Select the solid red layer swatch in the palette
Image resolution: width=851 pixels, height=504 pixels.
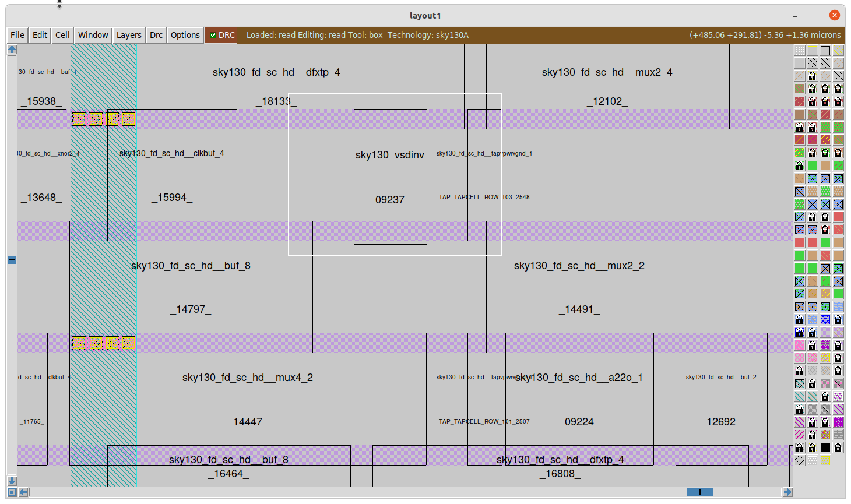click(799, 242)
